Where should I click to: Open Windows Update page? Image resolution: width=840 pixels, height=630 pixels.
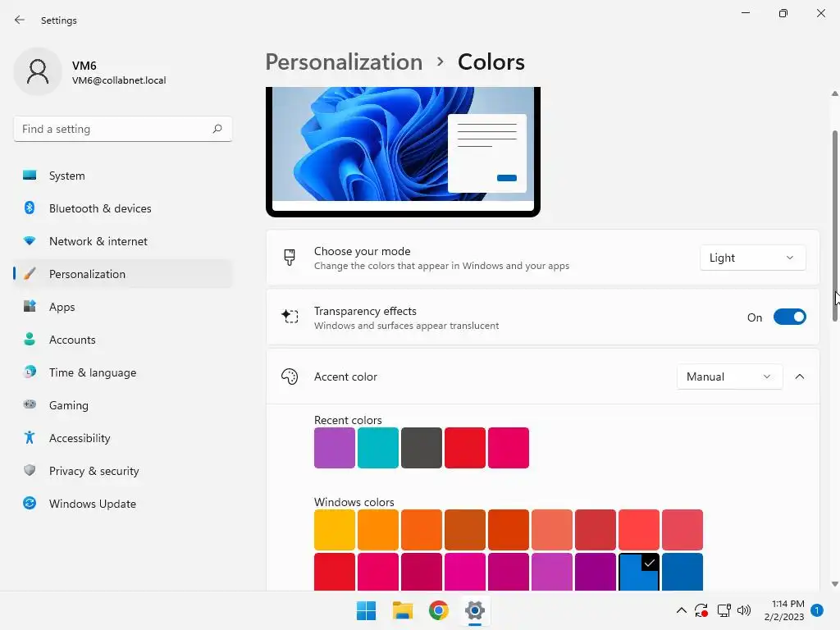(123, 504)
